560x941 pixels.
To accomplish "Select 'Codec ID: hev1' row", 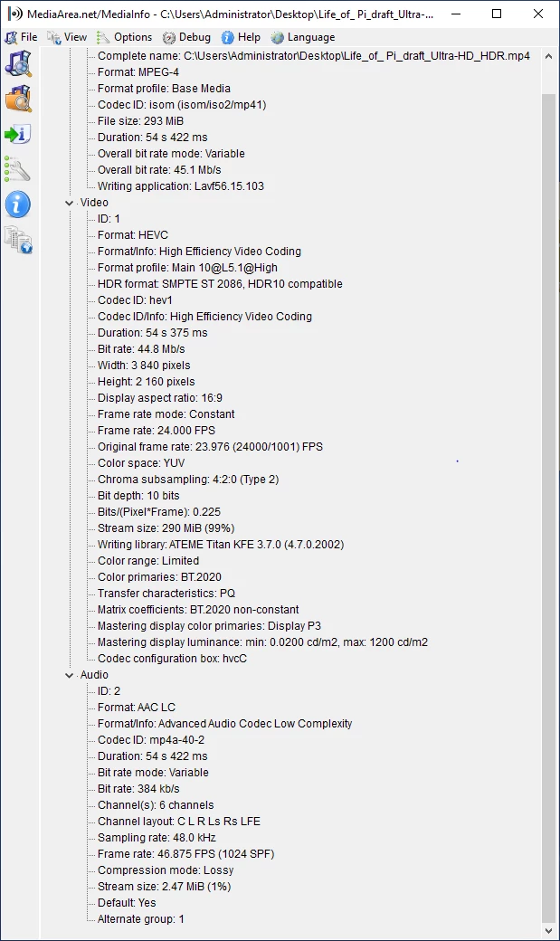I will point(135,300).
